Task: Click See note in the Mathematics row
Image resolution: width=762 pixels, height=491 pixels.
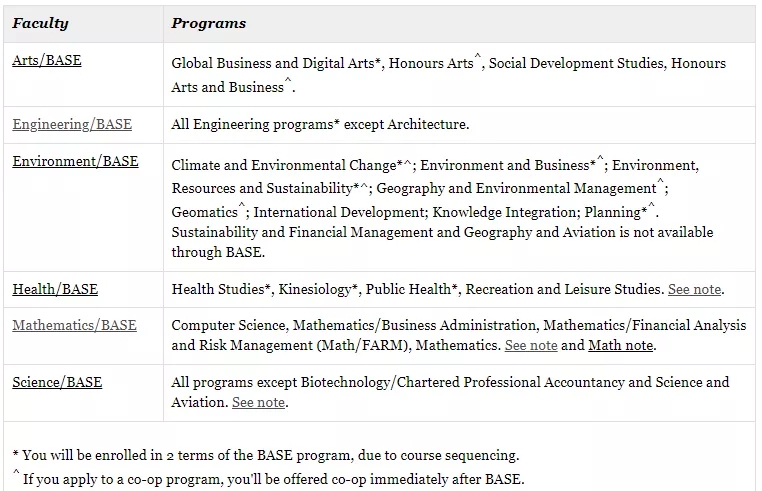Action: [x=531, y=345]
